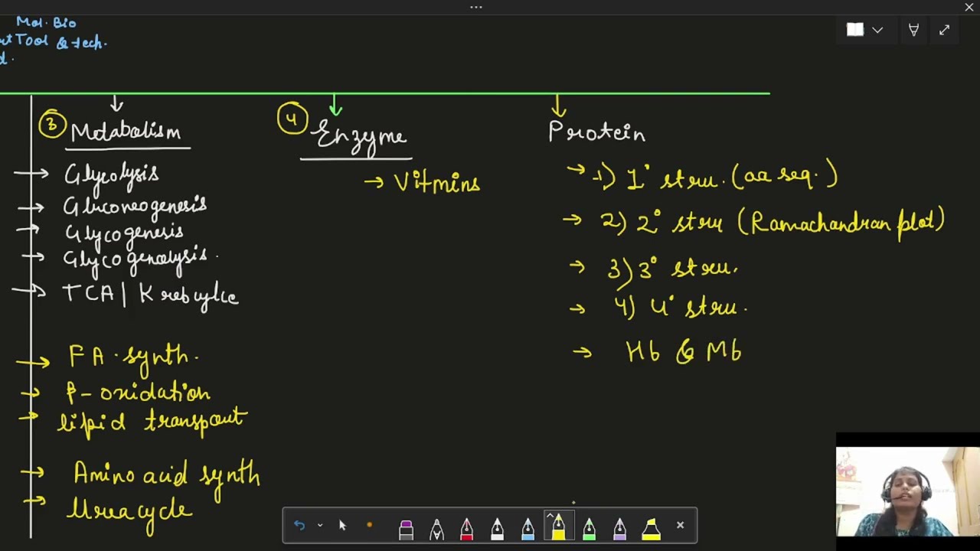Click the 'Glycogenesis' handwritten text

[123, 233]
